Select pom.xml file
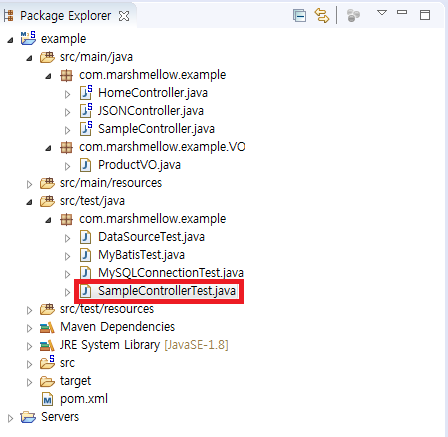The width and height of the screenshot is (448, 437). pos(84,399)
